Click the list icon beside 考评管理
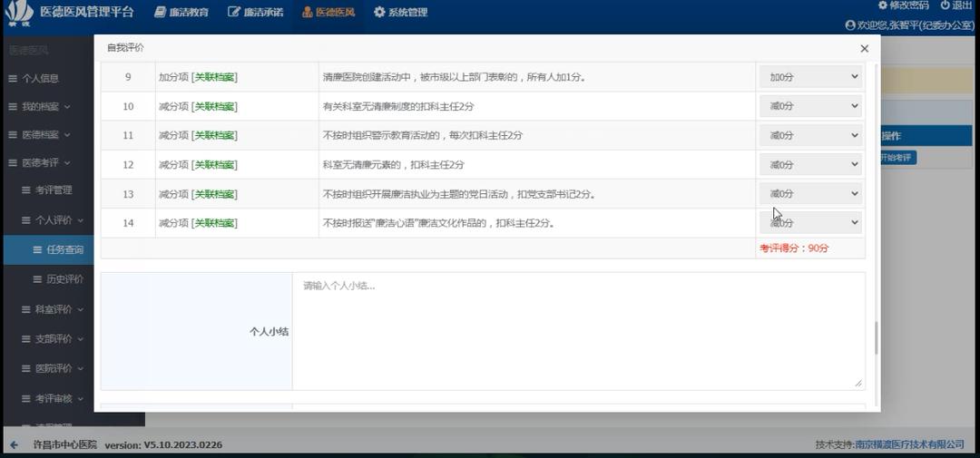980x458 pixels. [26, 190]
